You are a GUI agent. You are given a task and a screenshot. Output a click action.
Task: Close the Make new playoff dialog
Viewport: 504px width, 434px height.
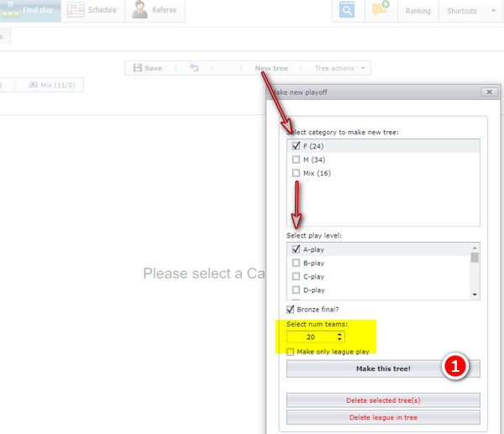click(489, 92)
